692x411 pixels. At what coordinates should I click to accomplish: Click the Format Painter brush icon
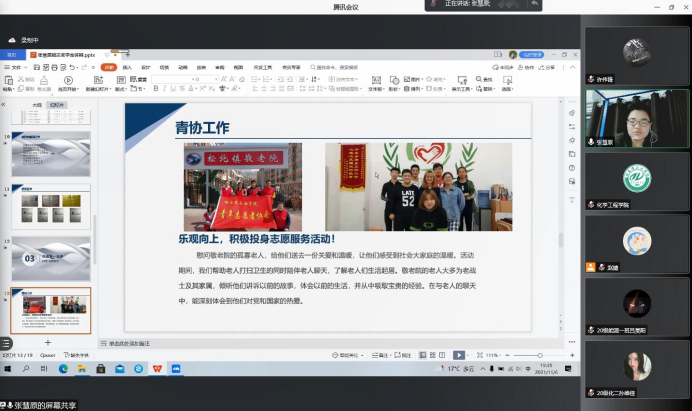(x=44, y=80)
